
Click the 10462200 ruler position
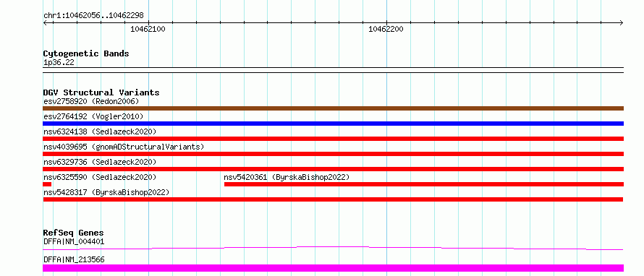point(386,29)
